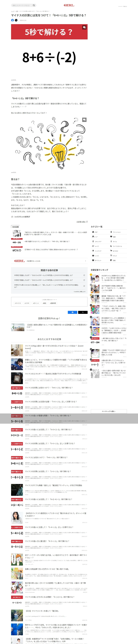Viewport: 138px width, 644px height.
Task: Open the 恋愛 breadcrumb link
Action: click(17, 11)
